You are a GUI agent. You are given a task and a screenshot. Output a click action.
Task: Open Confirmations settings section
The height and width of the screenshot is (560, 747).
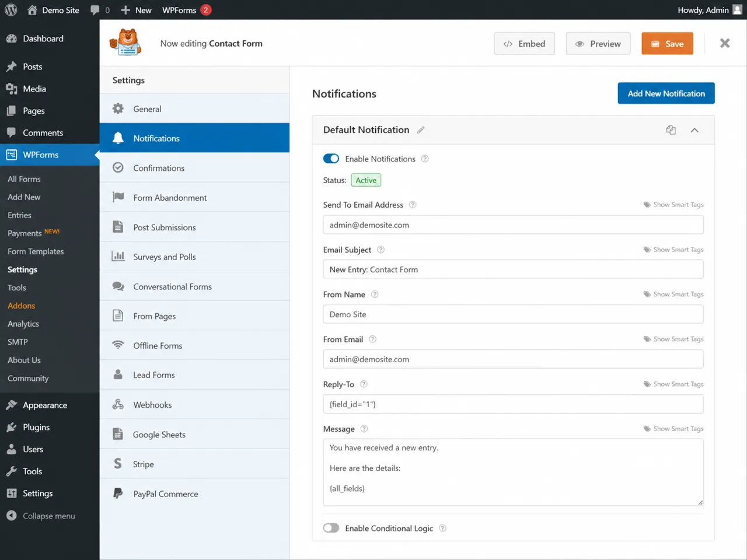[x=194, y=167]
